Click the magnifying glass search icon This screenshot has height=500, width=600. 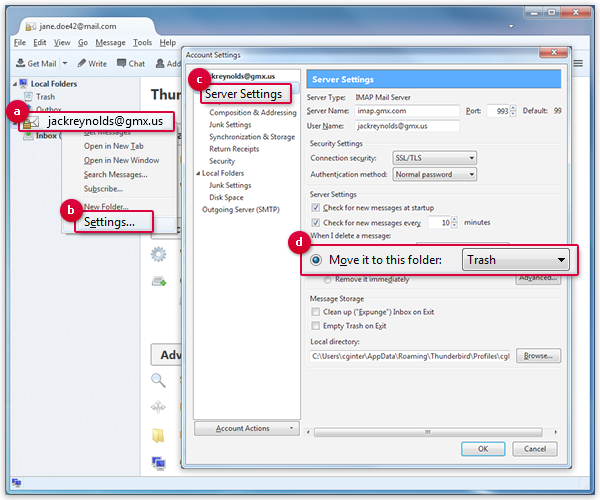[x=158, y=380]
